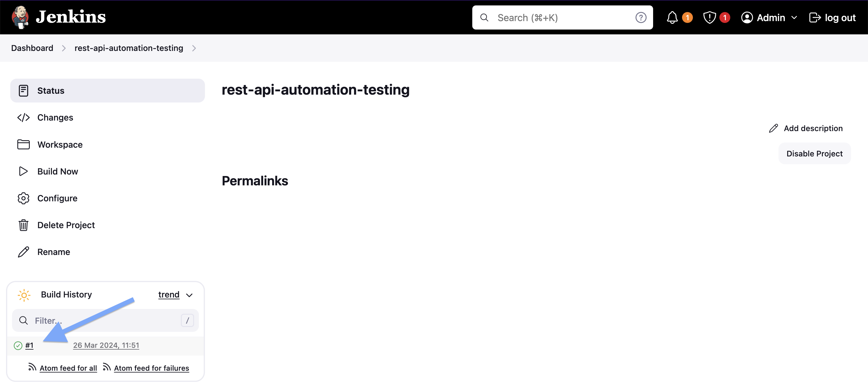
Task: Click the Build Now play icon
Action: click(24, 171)
